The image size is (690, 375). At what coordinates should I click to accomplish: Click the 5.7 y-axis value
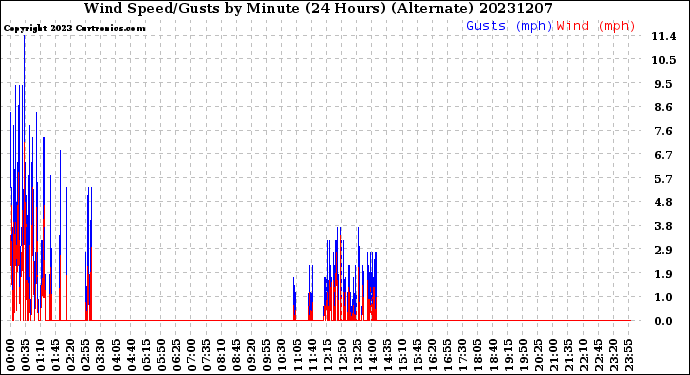[x=664, y=179]
